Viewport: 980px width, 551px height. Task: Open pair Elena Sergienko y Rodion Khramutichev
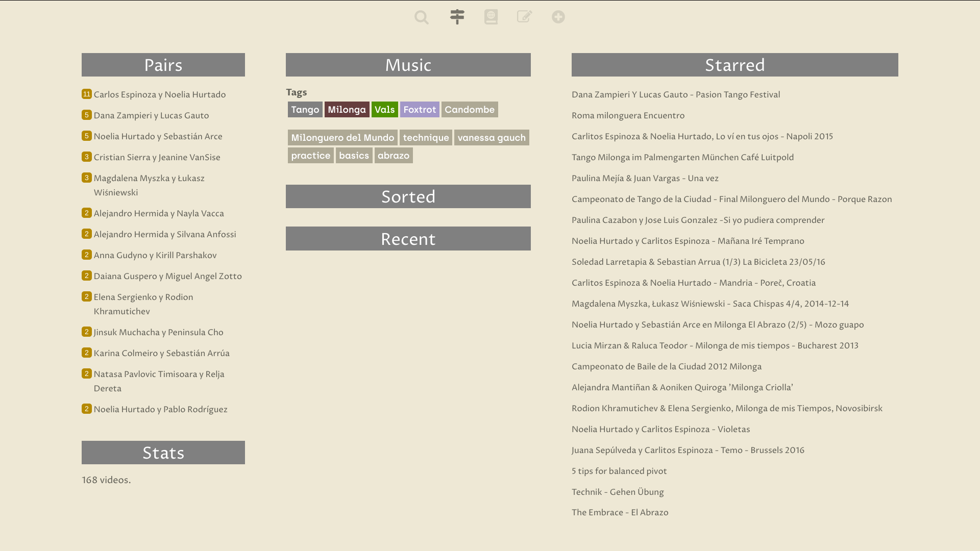[x=143, y=304]
